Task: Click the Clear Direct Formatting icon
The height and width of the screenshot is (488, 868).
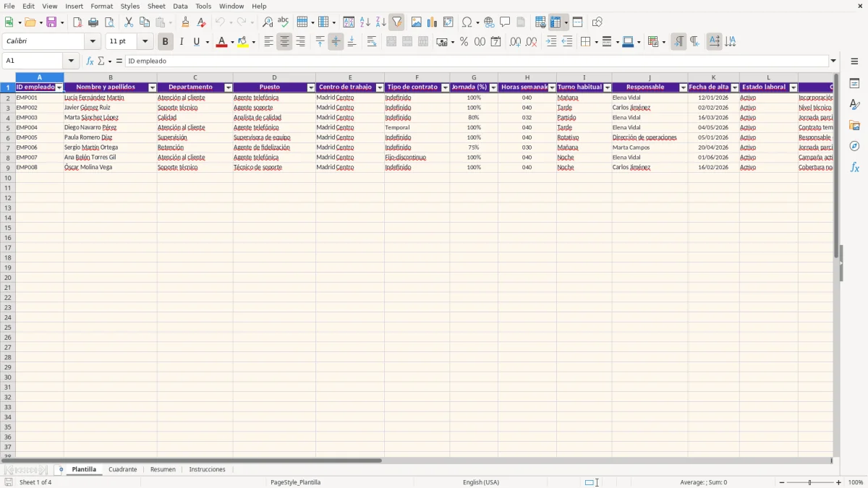Action: coord(202,22)
